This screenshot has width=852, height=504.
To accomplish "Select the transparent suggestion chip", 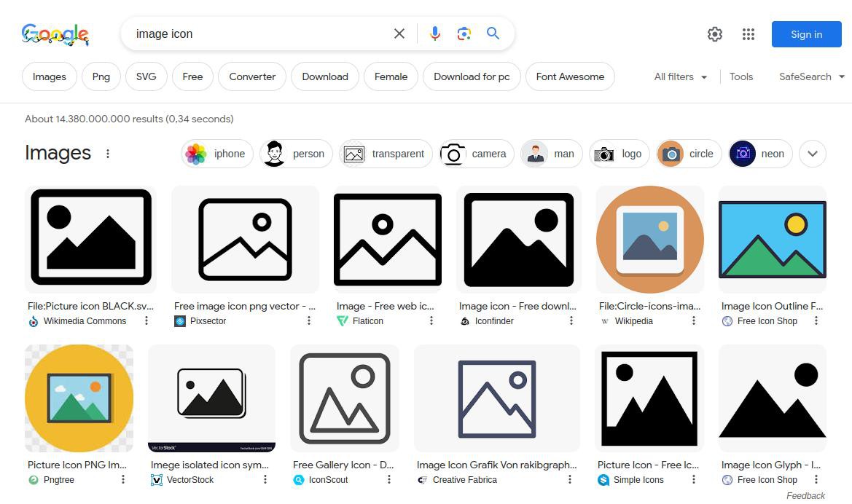I will point(386,154).
